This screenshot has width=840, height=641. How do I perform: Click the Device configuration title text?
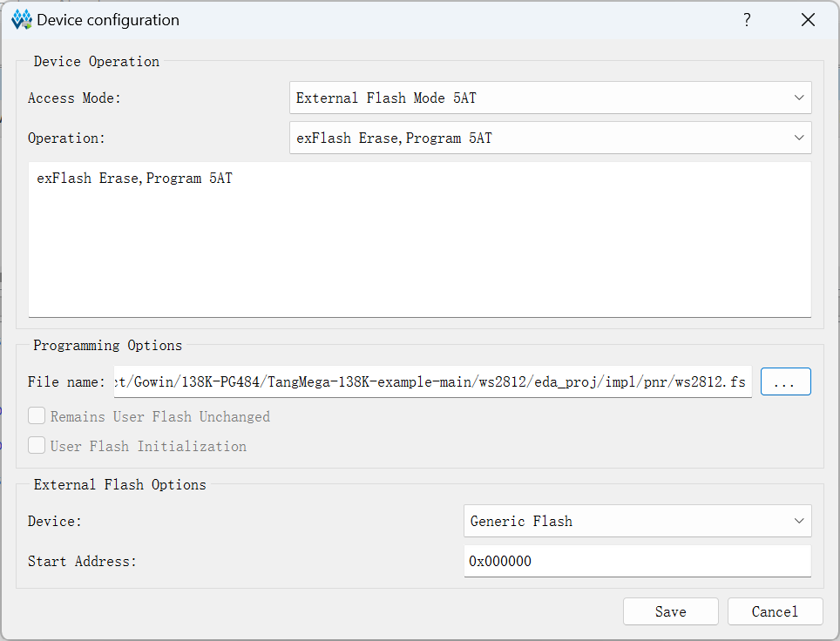point(108,20)
